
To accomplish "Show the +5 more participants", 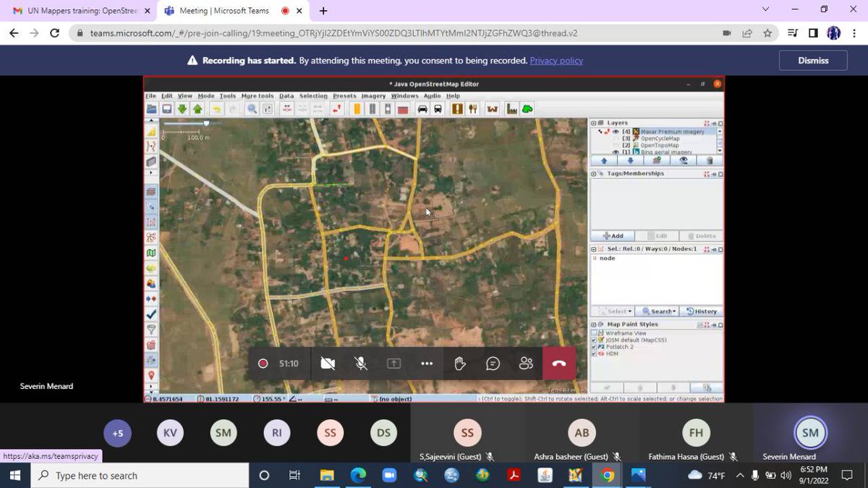I will (118, 434).
